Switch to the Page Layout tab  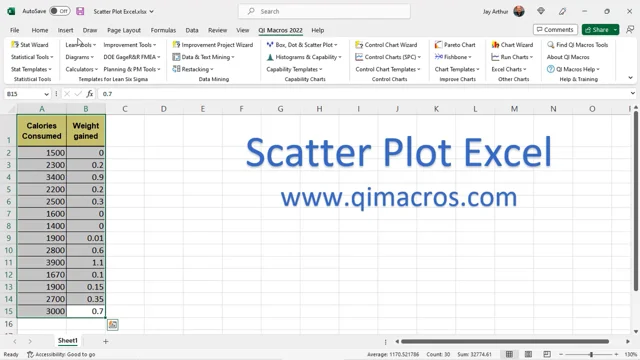(124, 30)
